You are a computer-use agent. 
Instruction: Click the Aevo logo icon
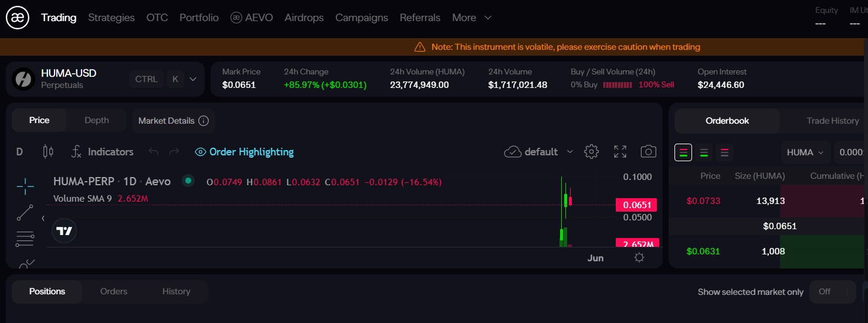[x=18, y=18]
